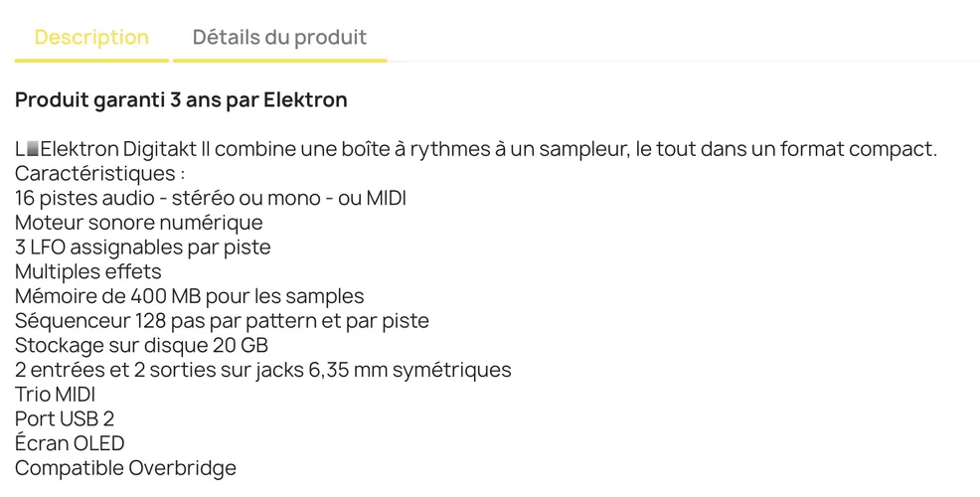Click the Séquenceur 128 pas line
The width and height of the screenshot is (980, 497).
point(223,321)
